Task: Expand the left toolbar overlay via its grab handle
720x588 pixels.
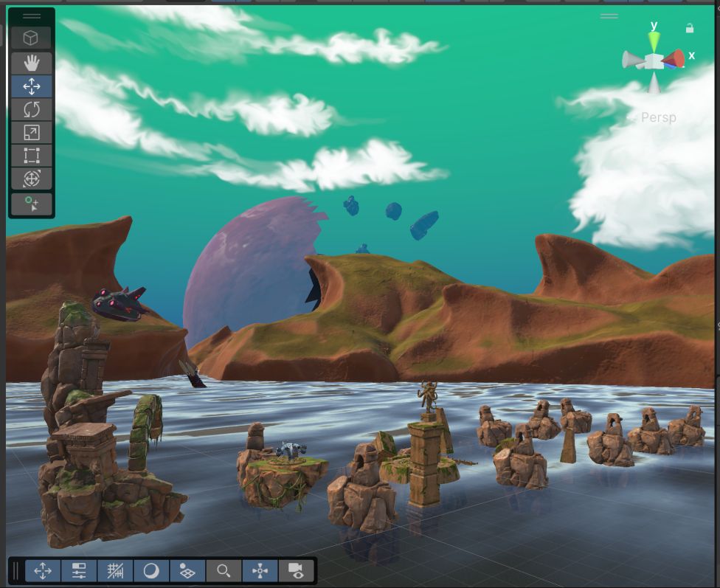Action: pyautogui.click(x=31, y=16)
